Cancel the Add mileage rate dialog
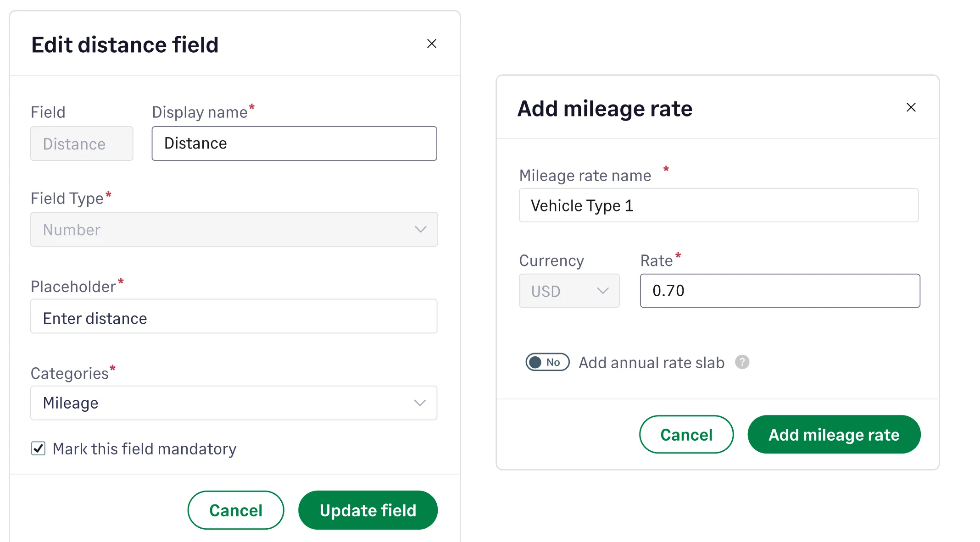 point(686,434)
